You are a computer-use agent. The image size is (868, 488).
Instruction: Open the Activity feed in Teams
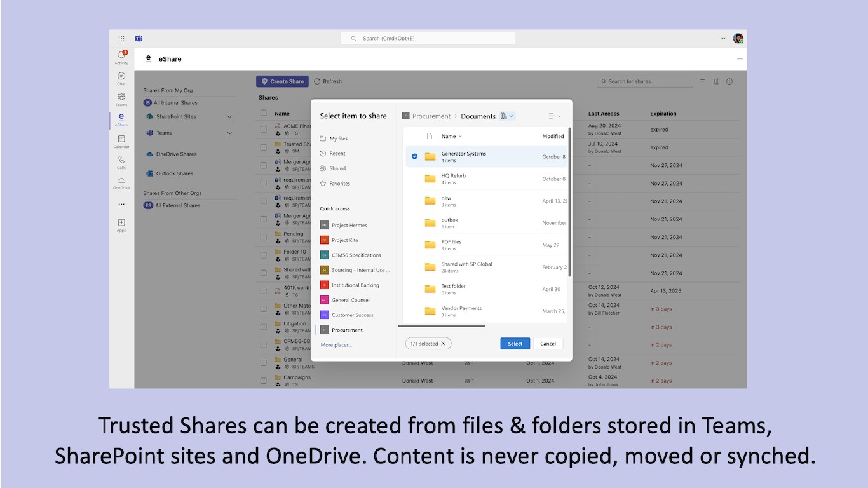click(x=121, y=58)
